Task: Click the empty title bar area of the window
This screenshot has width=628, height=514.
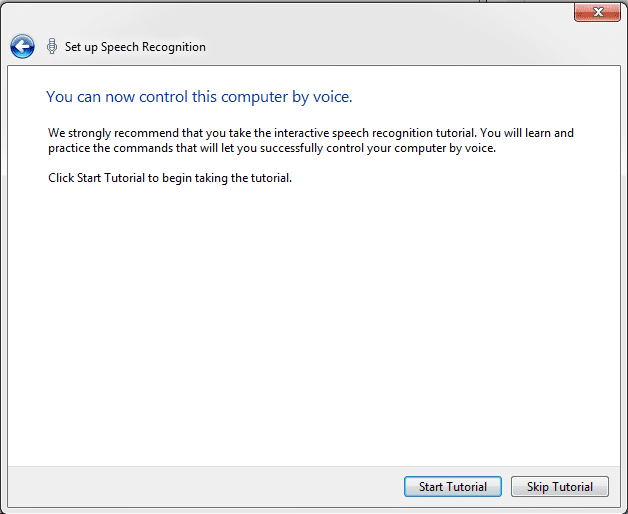Action: [360, 24]
